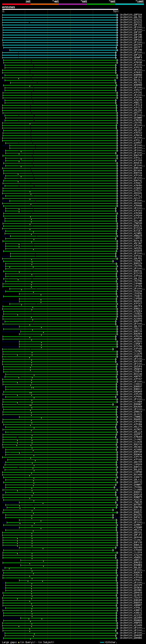Choose the UniRef100_A5C7U1 label
Screen dimensions: 146x644
(131, 82)
